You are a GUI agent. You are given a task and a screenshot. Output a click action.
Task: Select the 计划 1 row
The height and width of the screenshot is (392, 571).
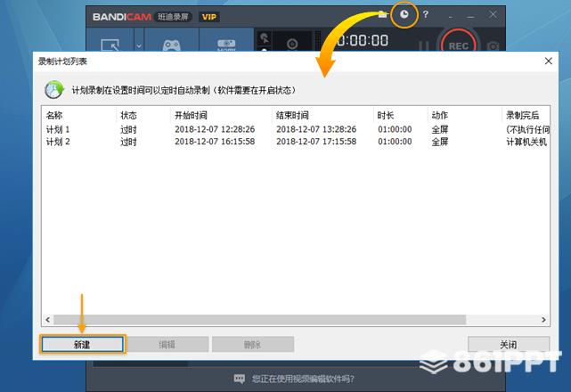coord(296,129)
